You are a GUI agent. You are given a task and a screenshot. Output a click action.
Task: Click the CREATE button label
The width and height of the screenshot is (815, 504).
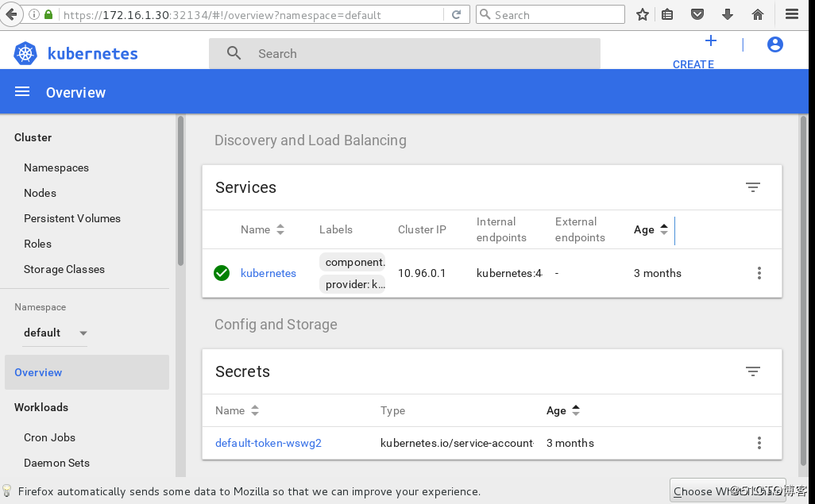tap(693, 64)
